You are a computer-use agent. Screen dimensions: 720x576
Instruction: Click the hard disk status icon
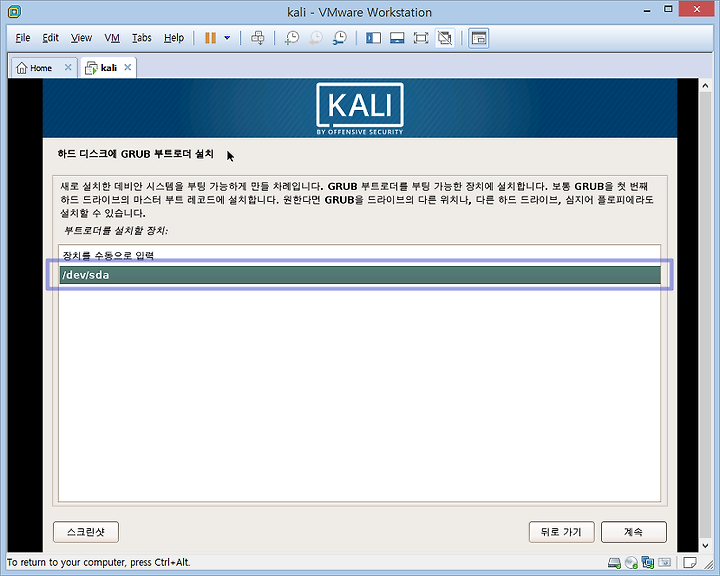click(x=614, y=563)
